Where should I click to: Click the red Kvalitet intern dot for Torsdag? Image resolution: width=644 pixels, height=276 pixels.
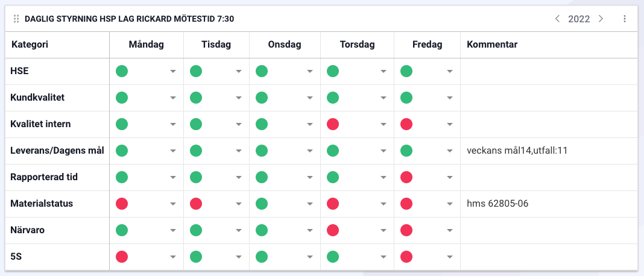[x=332, y=124]
